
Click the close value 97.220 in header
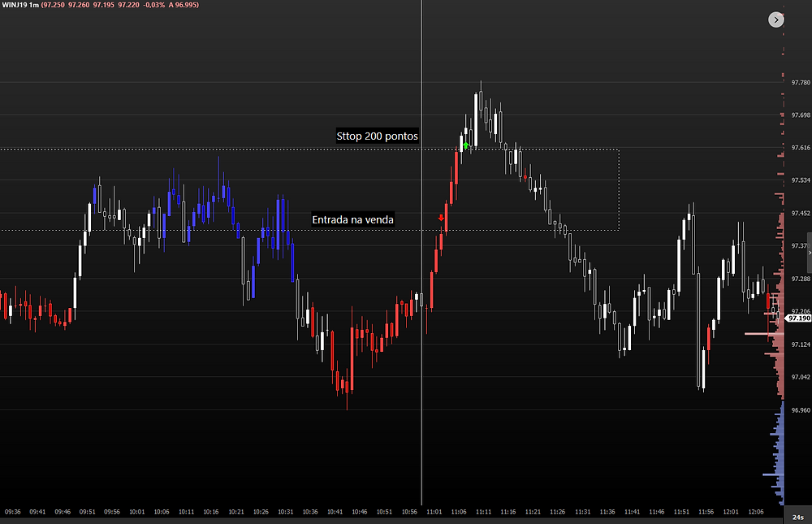[128, 5]
